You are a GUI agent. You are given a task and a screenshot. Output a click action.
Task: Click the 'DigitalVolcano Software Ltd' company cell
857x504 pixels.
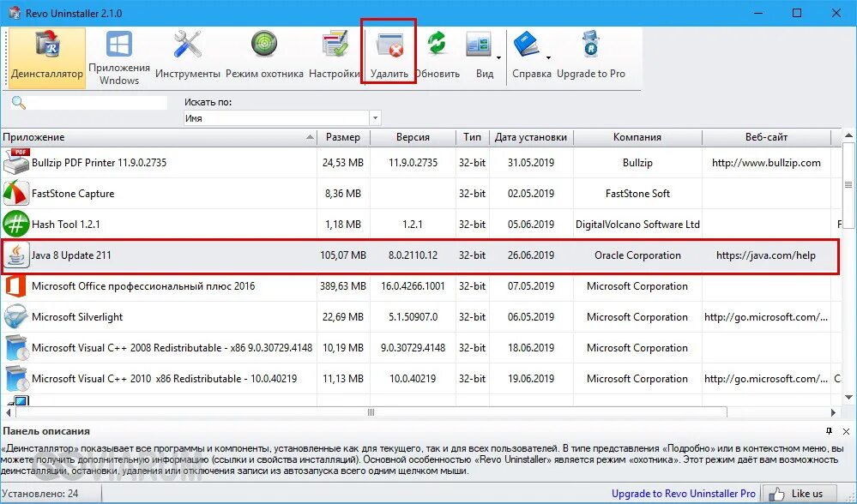(x=637, y=225)
